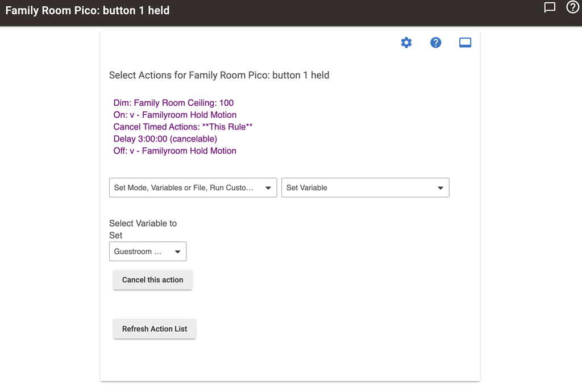The width and height of the screenshot is (582, 392).
Task: Select the 'Delay 3:00:00 (cancelable)' action
Action: coord(165,139)
